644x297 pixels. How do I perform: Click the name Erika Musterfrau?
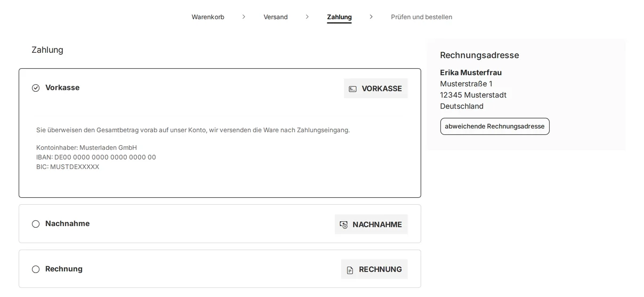tap(471, 73)
